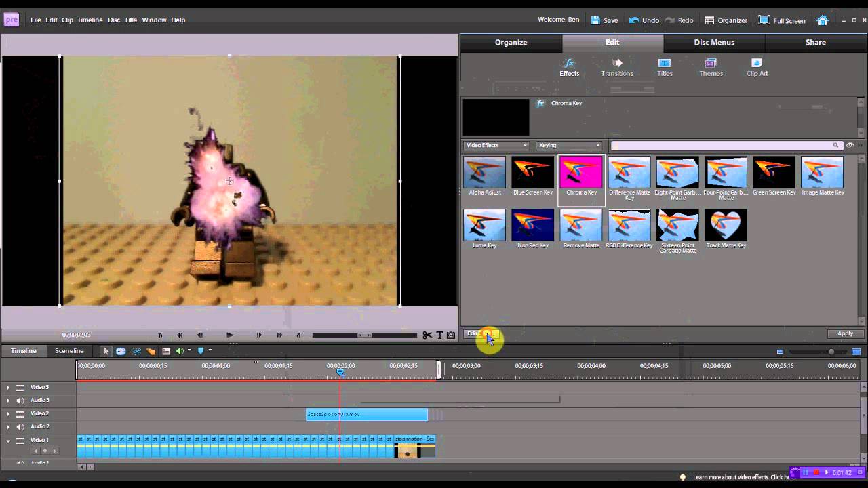Open the Keying category dropdown
The width and height of the screenshot is (868, 488).
tap(569, 145)
